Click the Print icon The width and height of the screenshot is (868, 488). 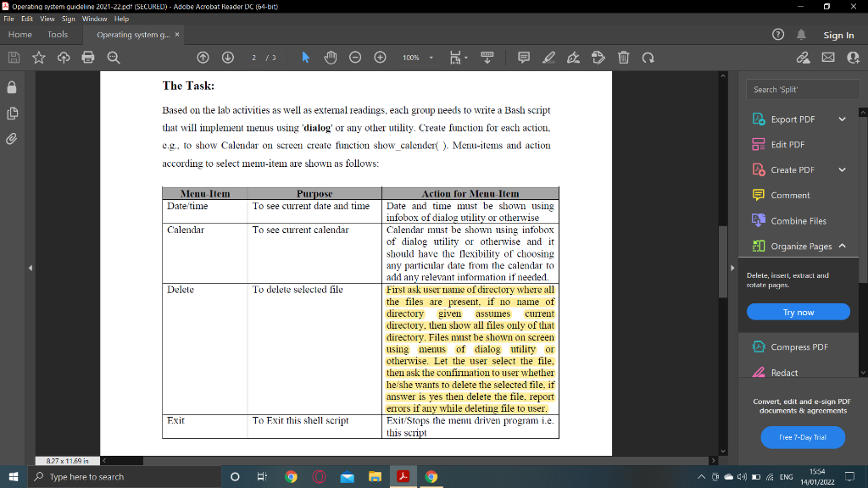[x=88, y=57]
